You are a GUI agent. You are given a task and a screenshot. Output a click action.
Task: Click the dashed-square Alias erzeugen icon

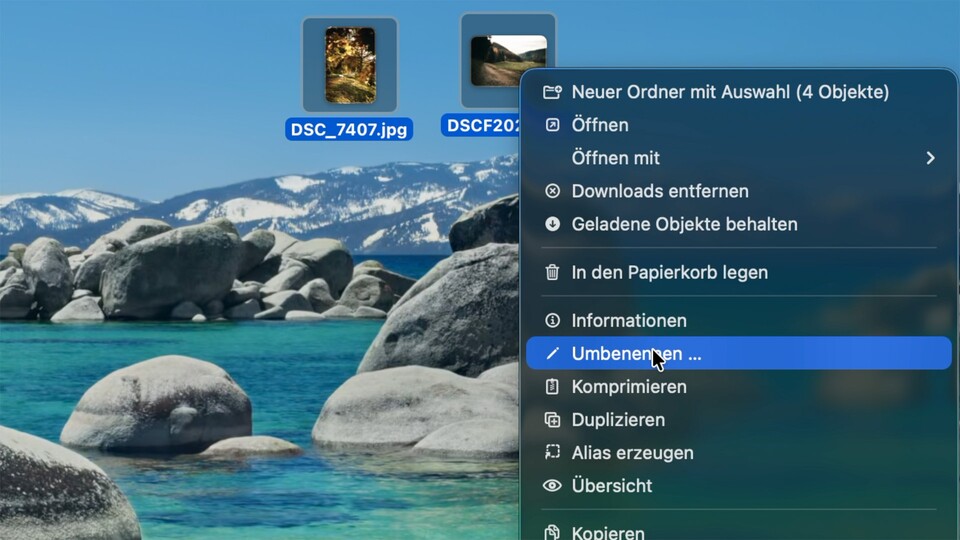tap(552, 453)
